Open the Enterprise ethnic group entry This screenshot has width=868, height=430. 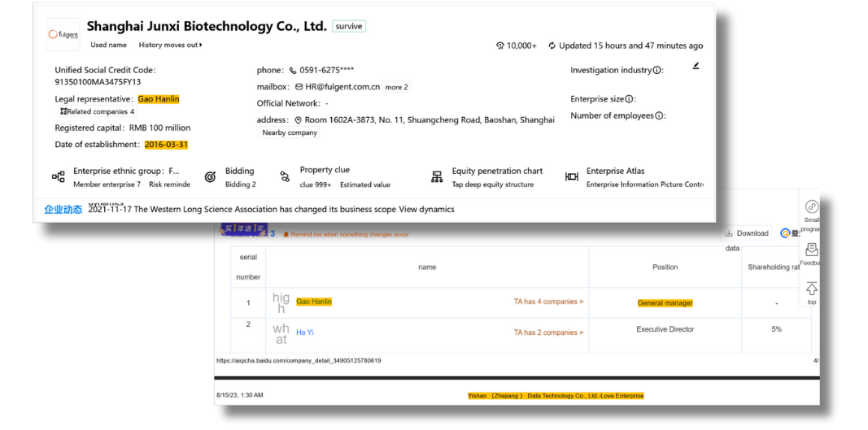pyautogui.click(x=126, y=171)
